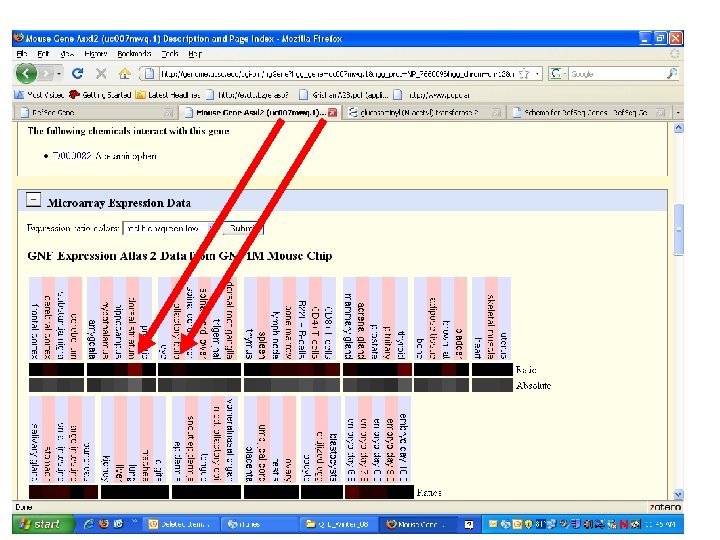
Task: Bookmark this page with the star icon
Action: pyautogui.click(x=524, y=74)
